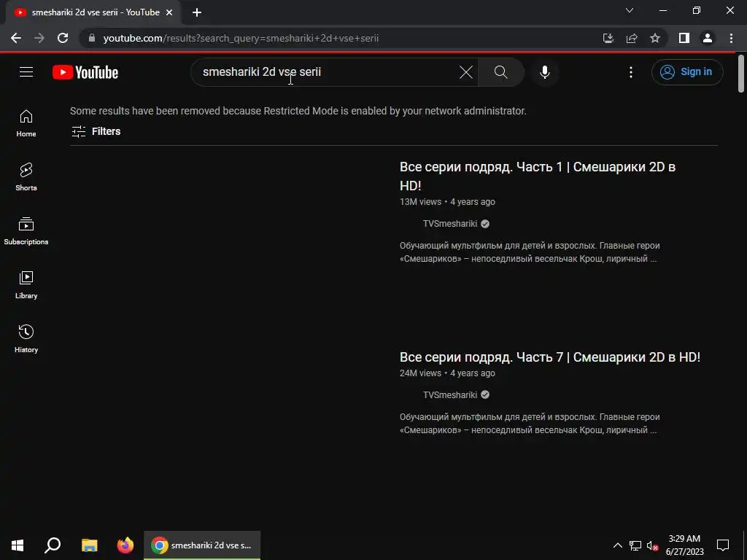Start voice search with microphone icon
Viewport: 747px width, 560px height.
[544, 72]
